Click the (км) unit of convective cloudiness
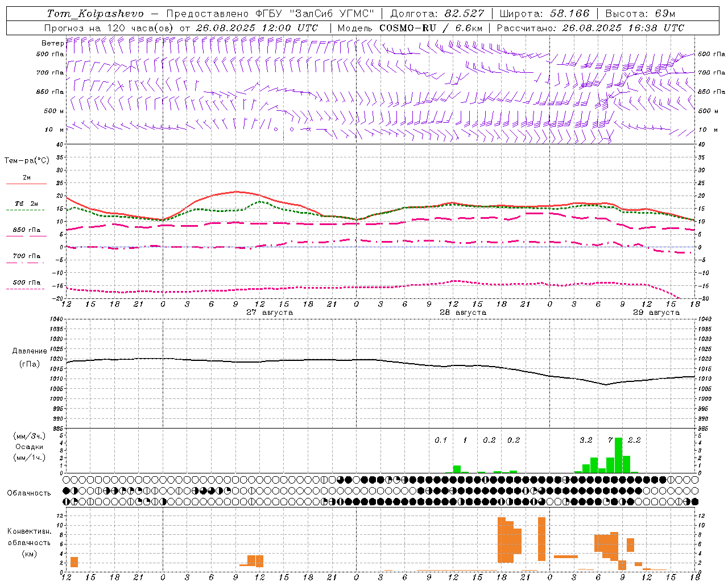 click(x=30, y=554)
